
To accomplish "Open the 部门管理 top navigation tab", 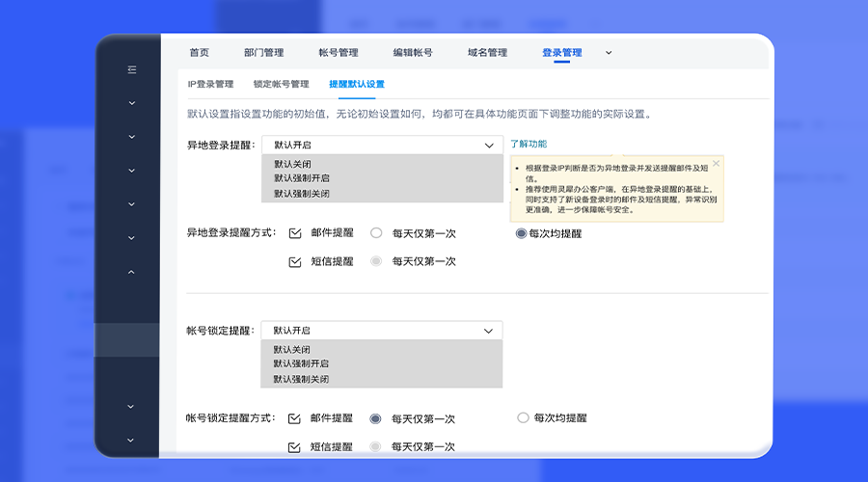I will pyautogui.click(x=263, y=53).
